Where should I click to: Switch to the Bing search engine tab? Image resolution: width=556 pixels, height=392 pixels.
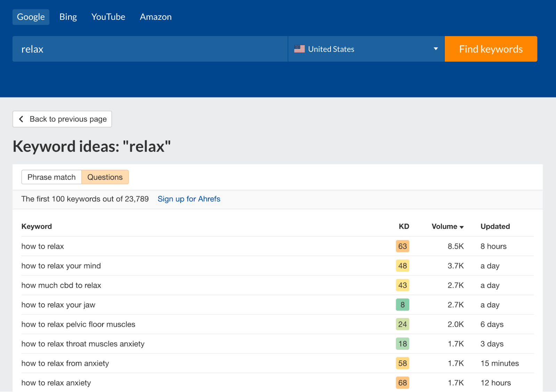pyautogui.click(x=68, y=17)
